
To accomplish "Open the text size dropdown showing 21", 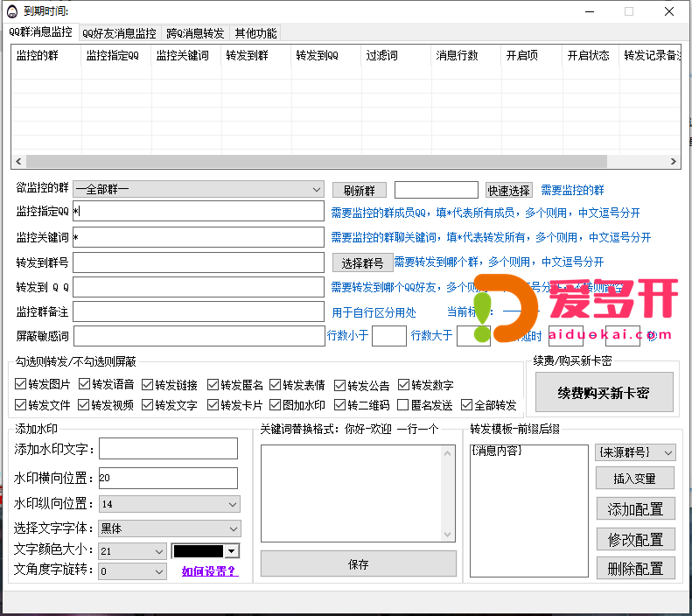I will tap(132, 551).
